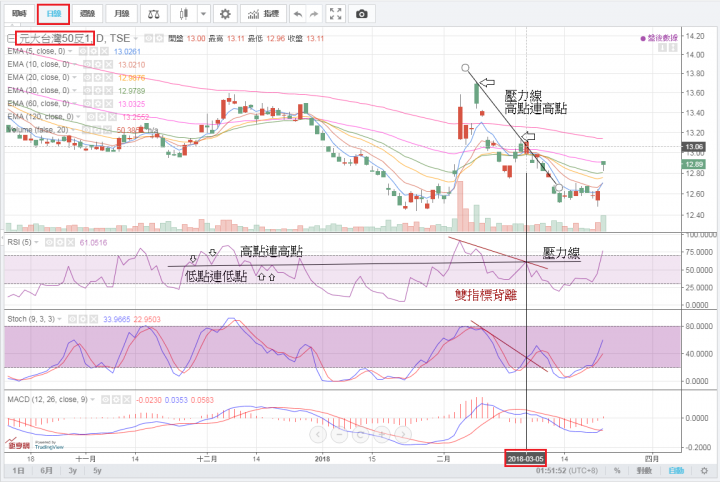The height and width of the screenshot is (482, 720).
Task: Enter fullscreen mode with expand icon
Action: coord(338,15)
